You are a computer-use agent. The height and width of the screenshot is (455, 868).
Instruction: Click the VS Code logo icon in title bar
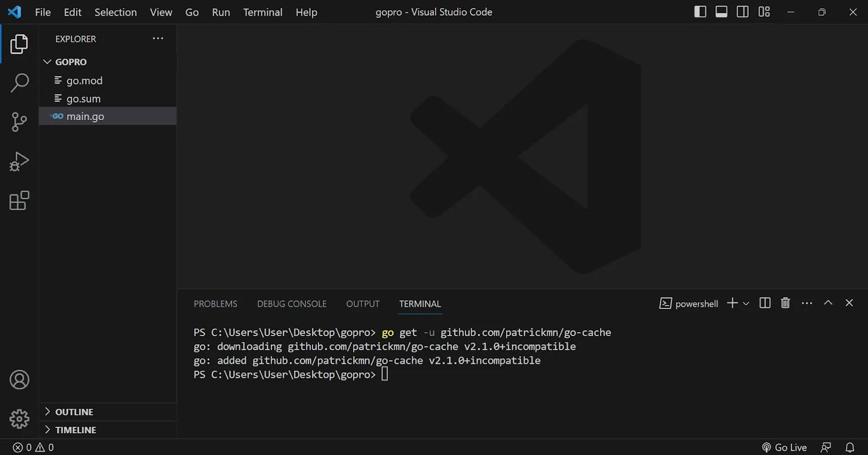click(x=15, y=12)
